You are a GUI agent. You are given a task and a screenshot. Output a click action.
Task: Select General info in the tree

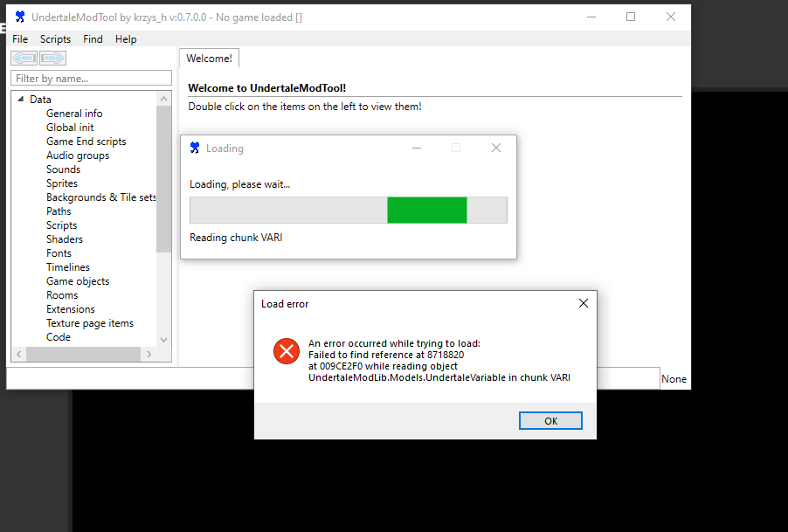click(74, 114)
